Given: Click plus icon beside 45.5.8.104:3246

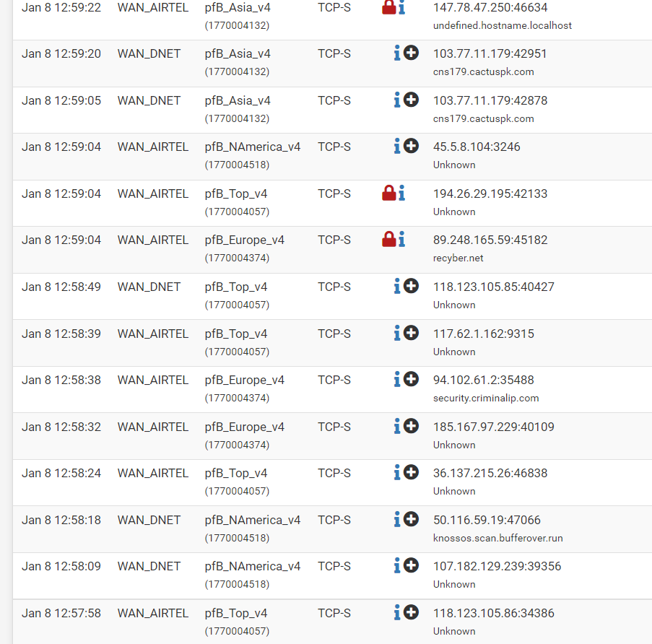Looking at the screenshot, I should tap(411, 146).
